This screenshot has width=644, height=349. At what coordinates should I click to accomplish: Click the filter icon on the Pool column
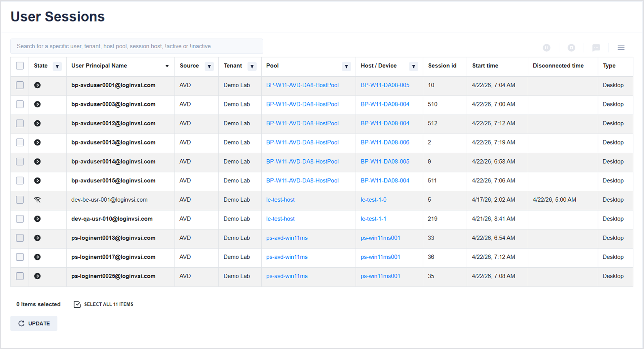[x=346, y=66]
